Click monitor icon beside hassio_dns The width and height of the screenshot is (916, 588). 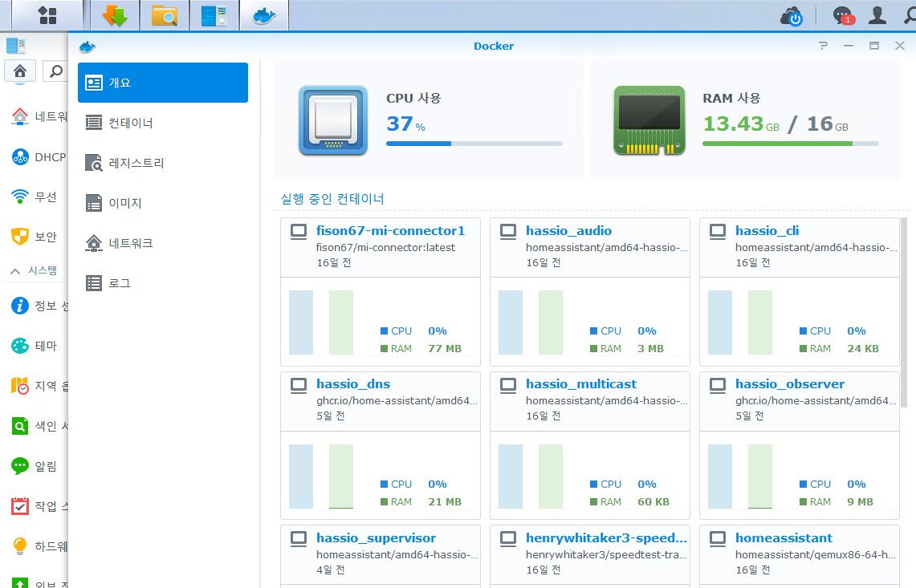(x=299, y=385)
